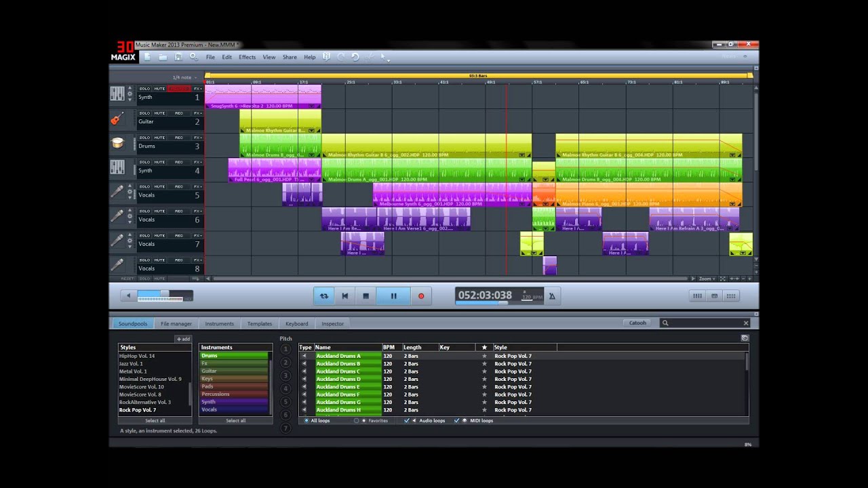
Task: Toggle the loop playback button
Action: click(x=323, y=296)
